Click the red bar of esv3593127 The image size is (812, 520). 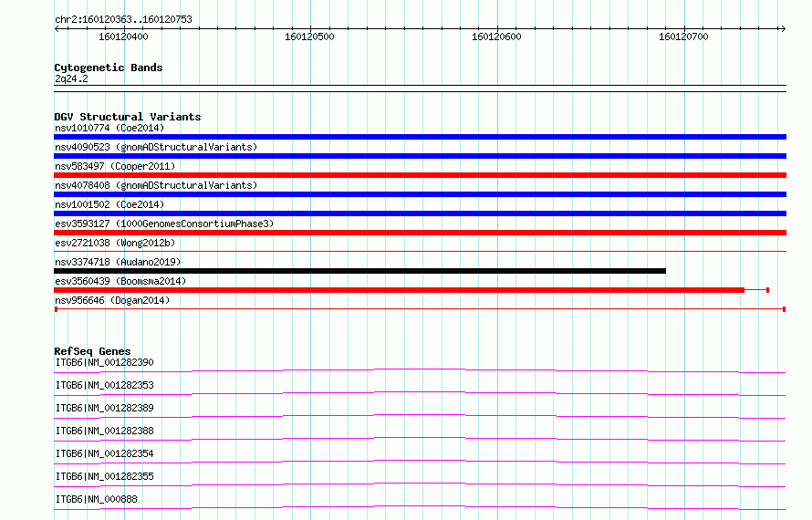pos(420,233)
